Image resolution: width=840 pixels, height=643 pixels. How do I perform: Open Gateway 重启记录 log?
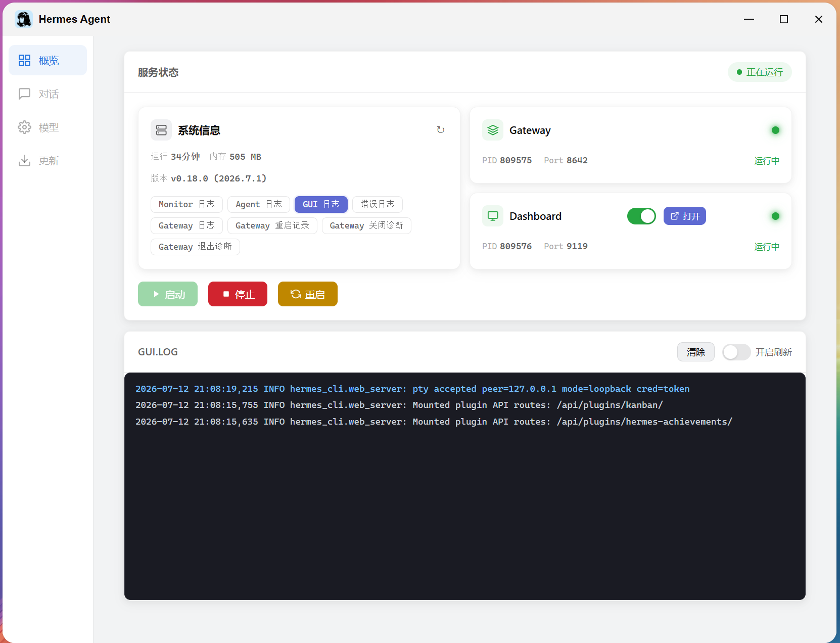click(x=272, y=225)
